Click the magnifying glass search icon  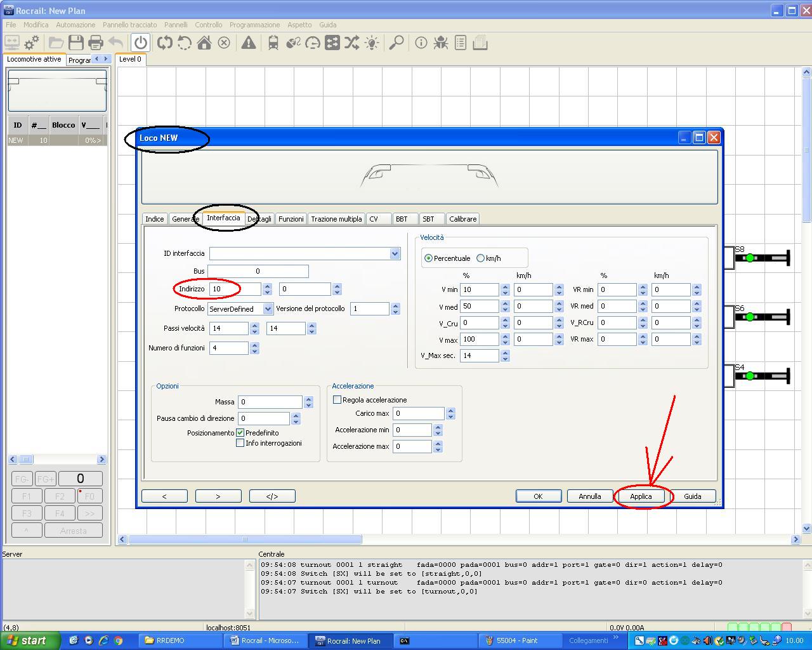click(x=396, y=43)
